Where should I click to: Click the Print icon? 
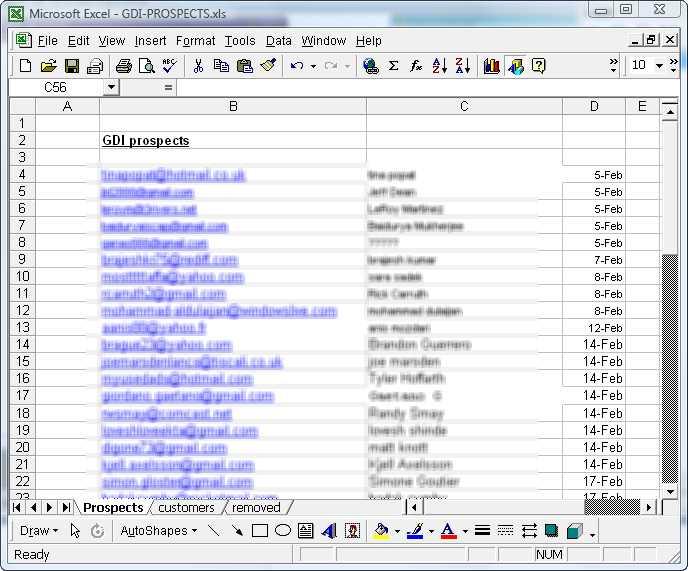pos(123,66)
